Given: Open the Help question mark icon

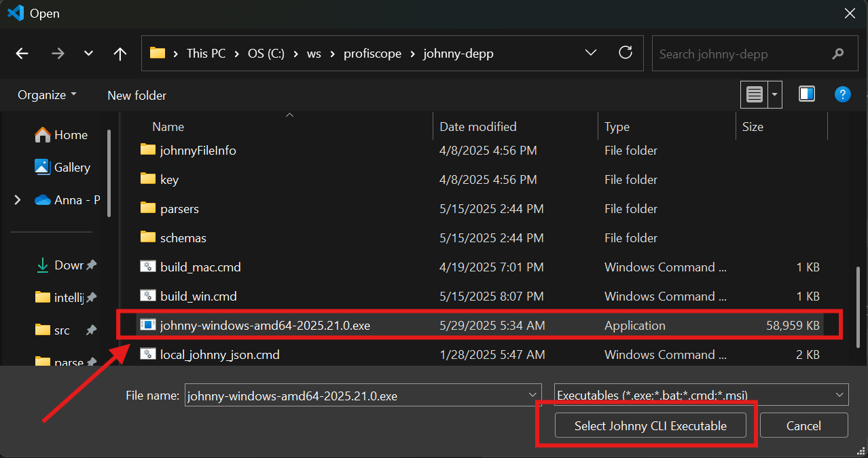Looking at the screenshot, I should point(842,94).
